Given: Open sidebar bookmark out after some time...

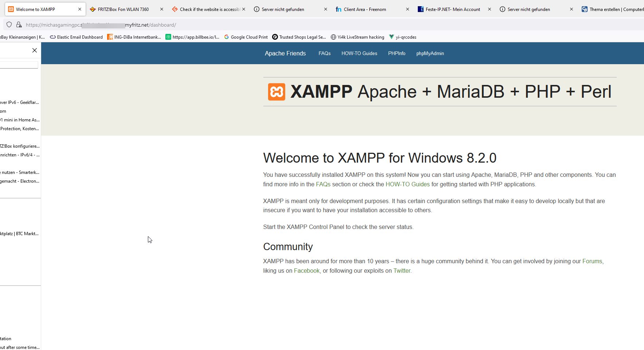Looking at the screenshot, I should pyautogui.click(x=20, y=347).
